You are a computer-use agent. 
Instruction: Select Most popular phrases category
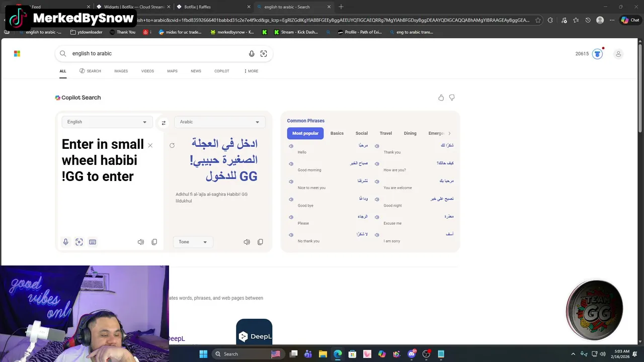pos(305,133)
